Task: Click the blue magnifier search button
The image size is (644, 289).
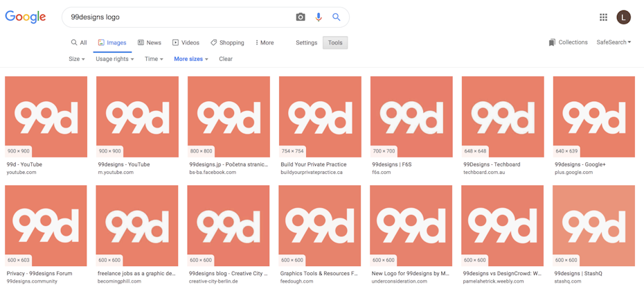Action: point(337,17)
